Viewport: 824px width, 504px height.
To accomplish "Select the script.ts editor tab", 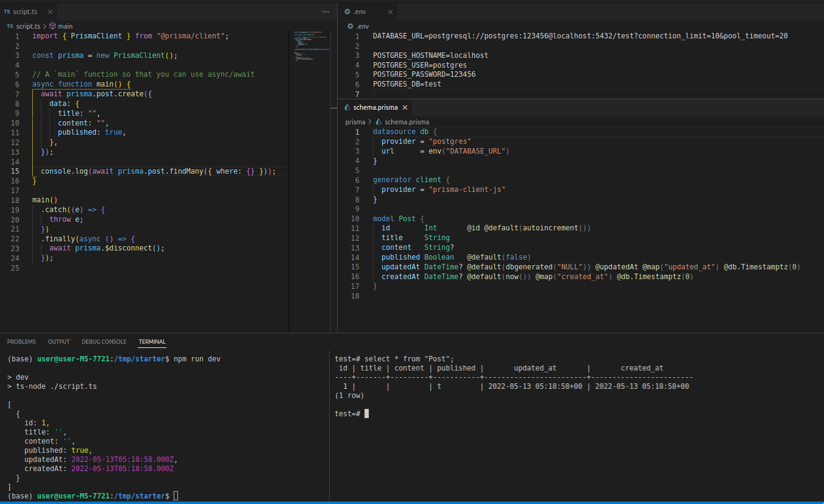I will (x=24, y=11).
